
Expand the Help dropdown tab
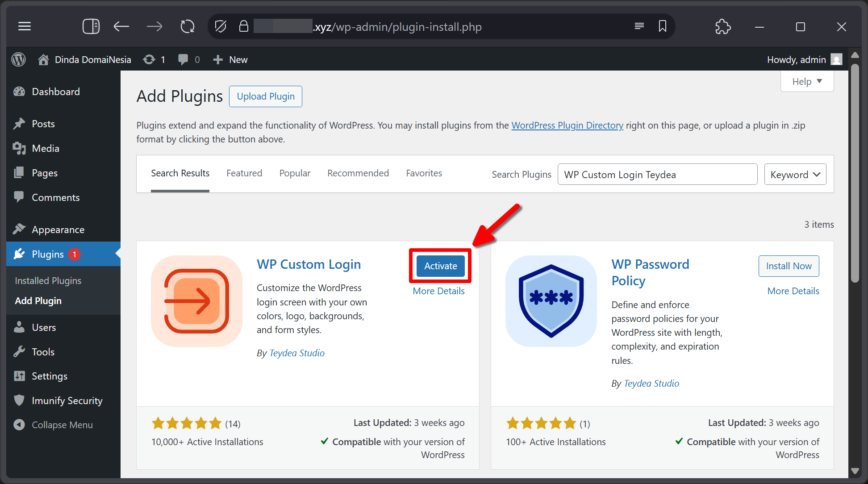click(807, 81)
